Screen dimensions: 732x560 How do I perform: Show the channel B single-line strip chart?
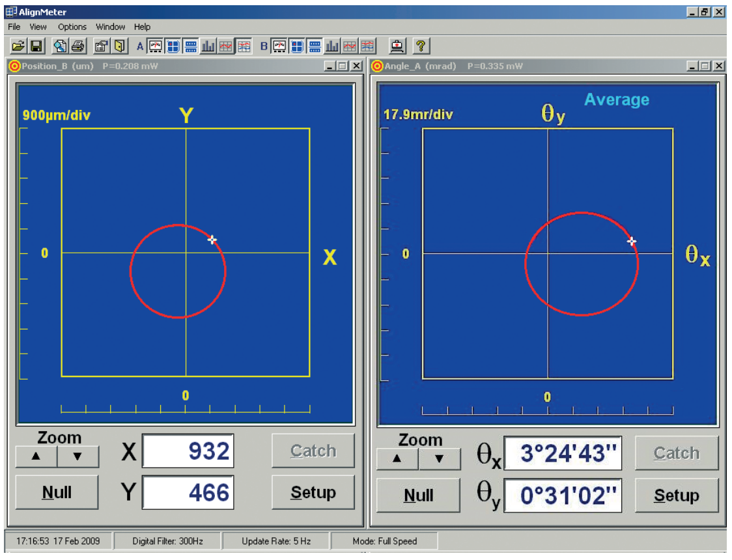(350, 46)
